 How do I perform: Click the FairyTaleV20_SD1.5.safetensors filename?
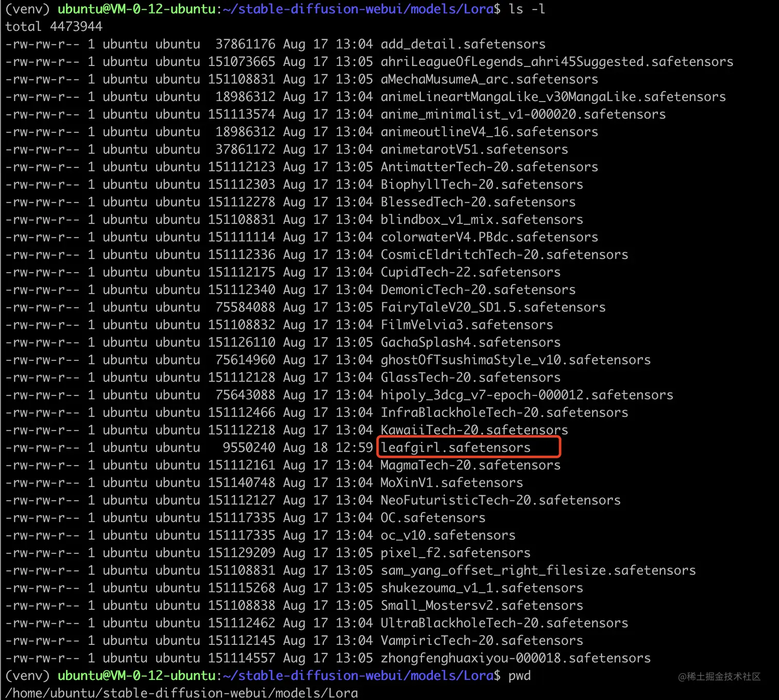(493, 307)
